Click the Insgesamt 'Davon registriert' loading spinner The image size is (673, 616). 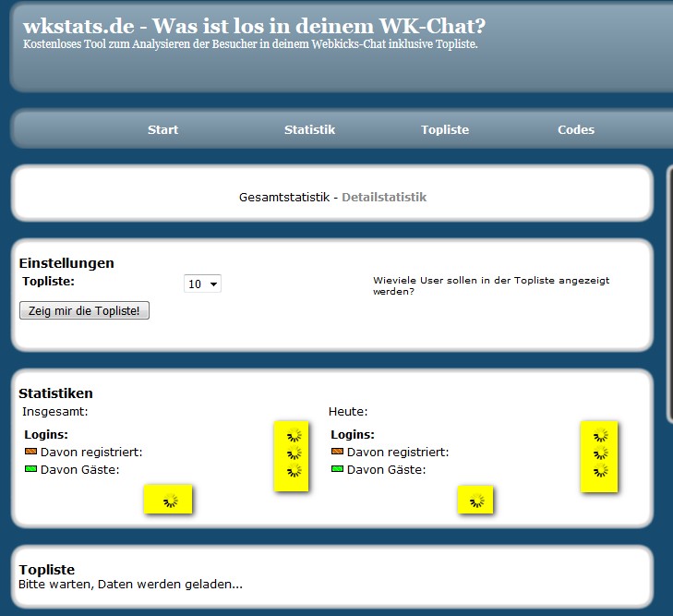(294, 453)
